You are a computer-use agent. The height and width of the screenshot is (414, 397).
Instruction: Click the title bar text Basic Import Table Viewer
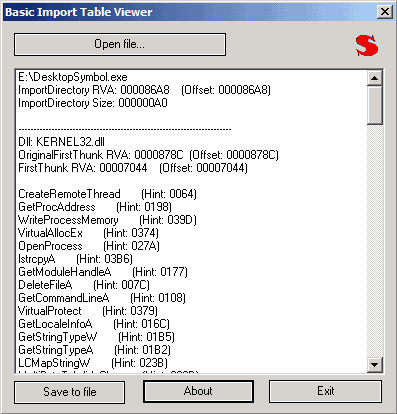pyautogui.click(x=79, y=12)
